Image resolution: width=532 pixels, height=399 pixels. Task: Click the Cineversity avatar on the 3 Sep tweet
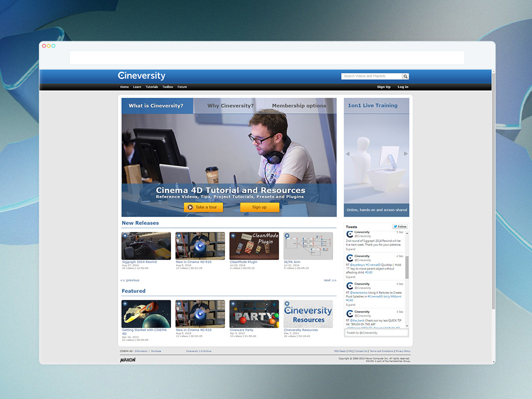point(350,314)
